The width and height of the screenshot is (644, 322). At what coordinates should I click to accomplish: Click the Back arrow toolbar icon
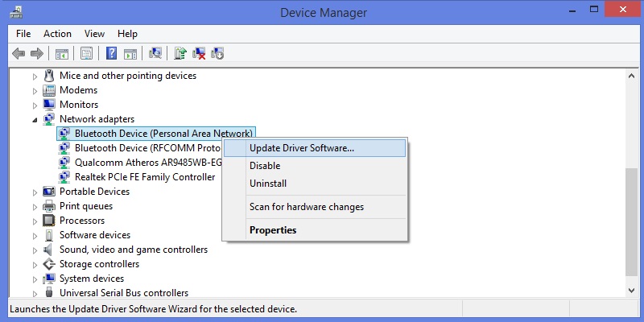[19, 53]
